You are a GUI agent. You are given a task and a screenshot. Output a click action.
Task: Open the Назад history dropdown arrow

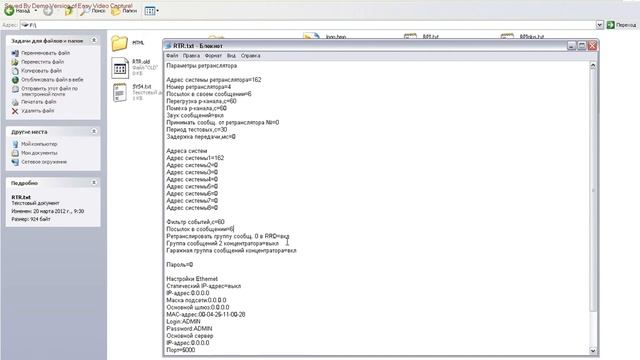36,11
